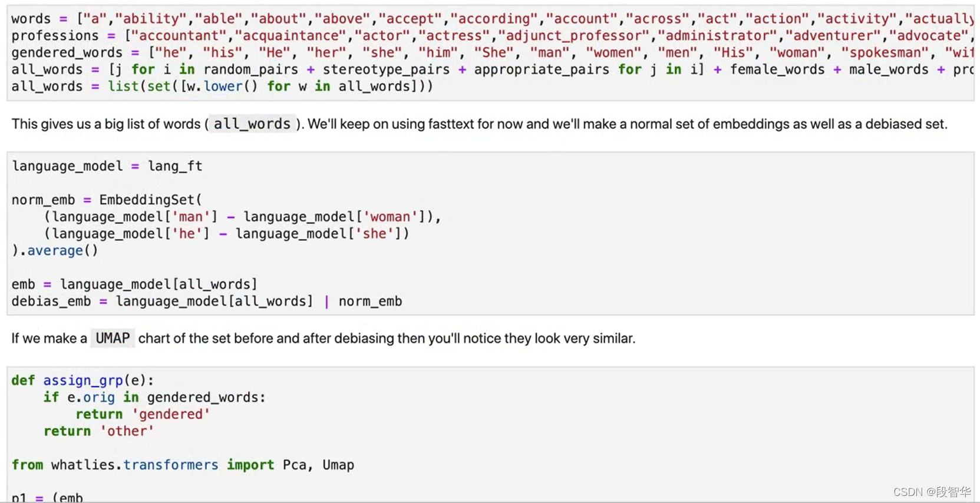Image resolution: width=980 pixels, height=503 pixels.
Task: Click the 'p1 = (emb' line
Action: (47, 498)
